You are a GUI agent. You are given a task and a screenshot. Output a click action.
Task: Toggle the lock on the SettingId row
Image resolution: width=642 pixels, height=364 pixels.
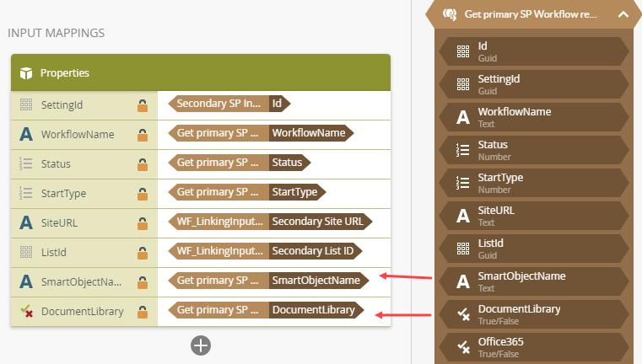[143, 104]
